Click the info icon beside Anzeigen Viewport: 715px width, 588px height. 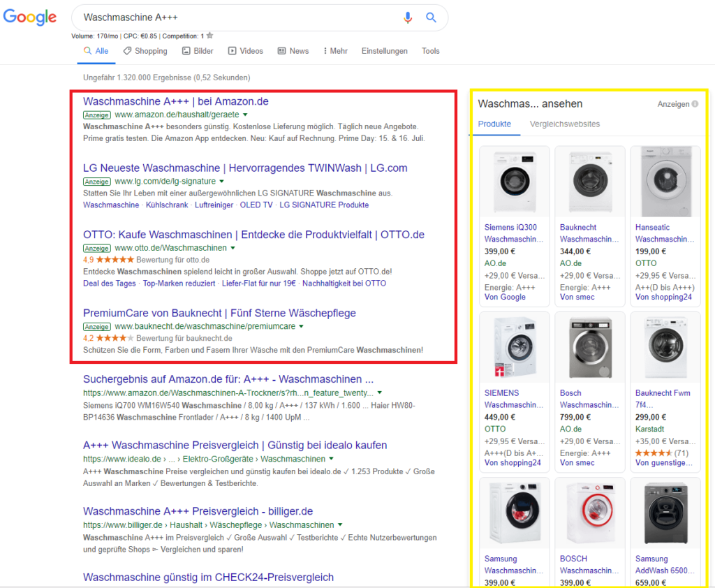tap(695, 104)
